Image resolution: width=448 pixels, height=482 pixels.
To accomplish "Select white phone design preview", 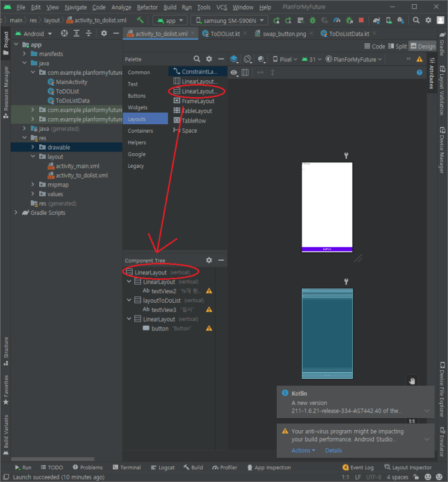I will pos(327,207).
